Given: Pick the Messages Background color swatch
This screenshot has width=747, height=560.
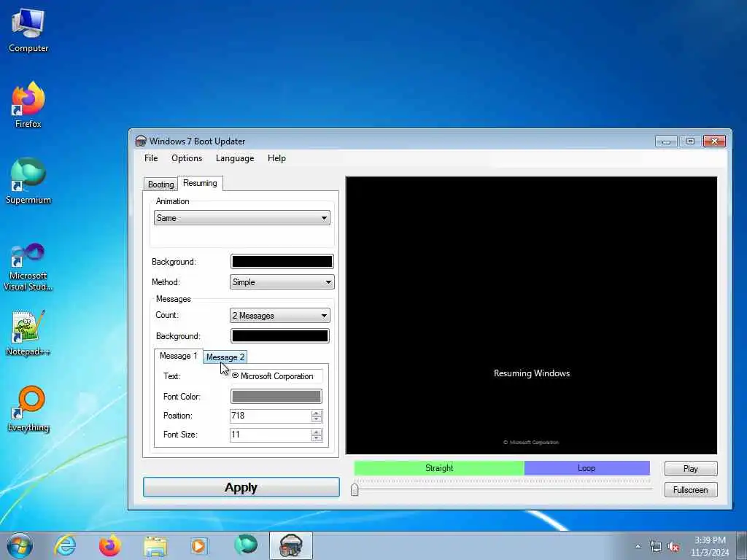Looking at the screenshot, I should [x=280, y=335].
